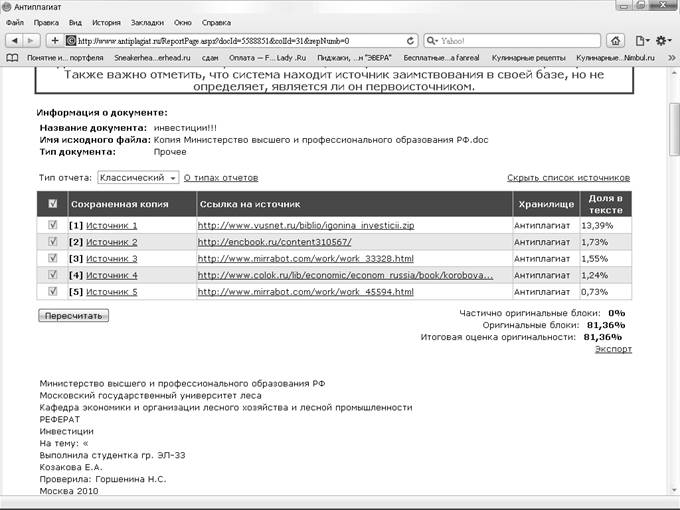Open saved copy Источник 3
Viewport: 680px width, 510px height.
(x=111, y=259)
